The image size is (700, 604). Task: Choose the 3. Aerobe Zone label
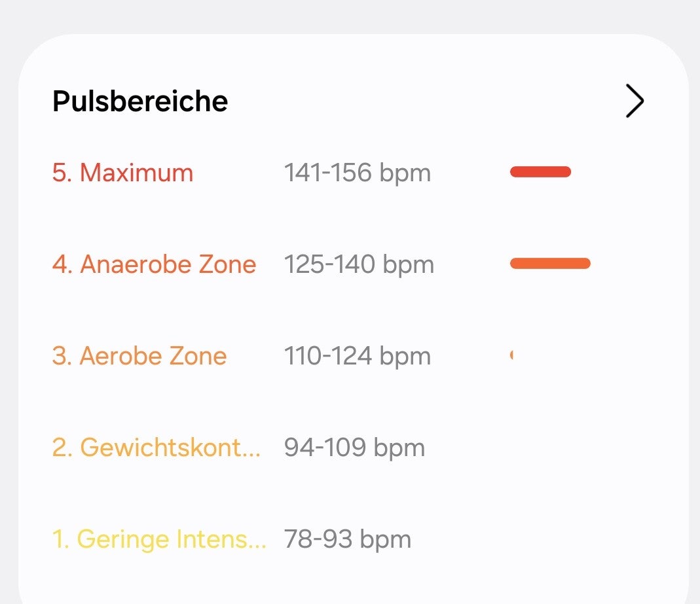(x=139, y=356)
